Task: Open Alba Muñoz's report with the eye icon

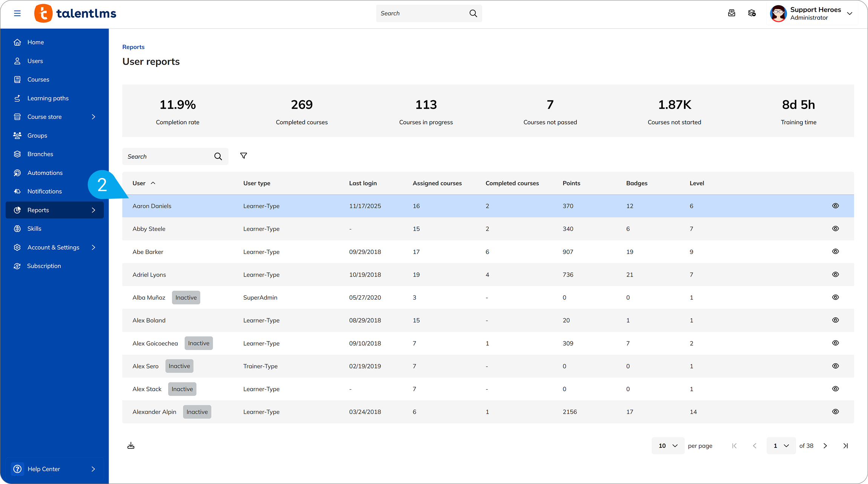Action: [x=835, y=297]
